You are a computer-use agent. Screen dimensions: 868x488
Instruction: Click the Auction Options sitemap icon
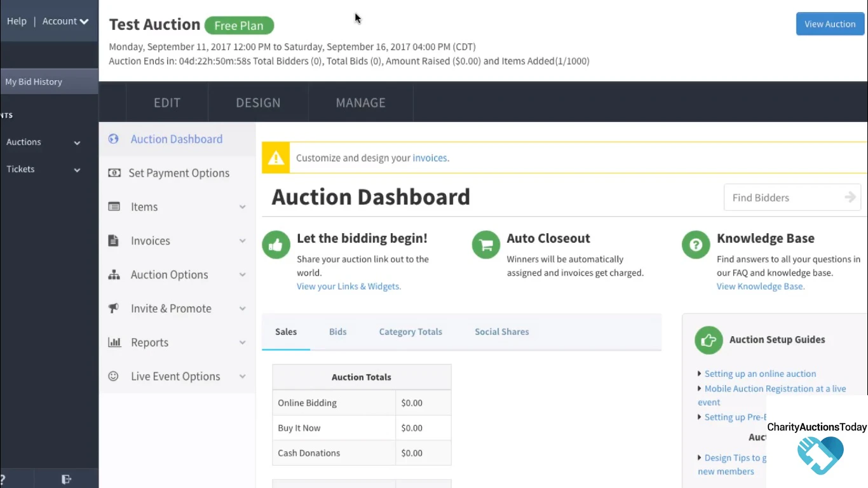[x=114, y=274]
